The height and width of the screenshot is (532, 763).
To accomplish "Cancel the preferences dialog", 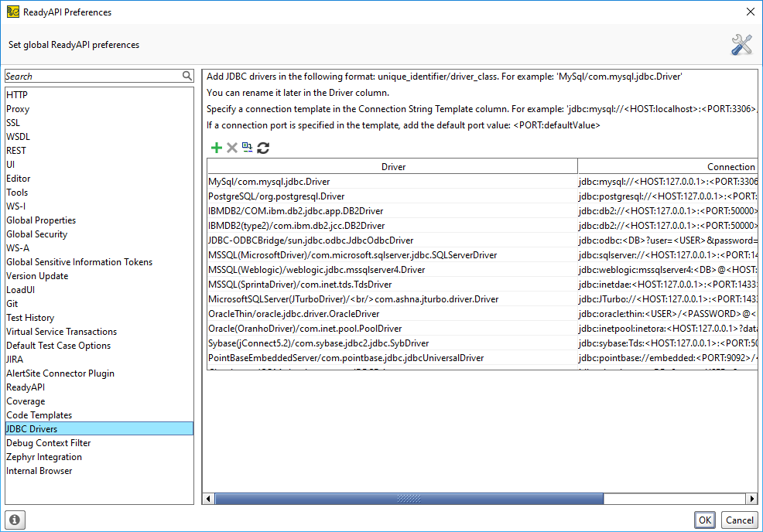I will [740, 520].
